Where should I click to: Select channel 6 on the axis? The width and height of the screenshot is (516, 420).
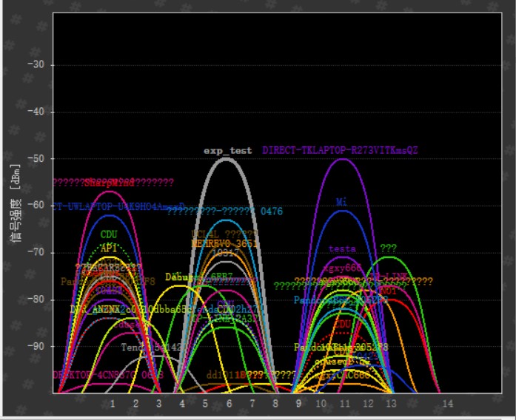229,404
